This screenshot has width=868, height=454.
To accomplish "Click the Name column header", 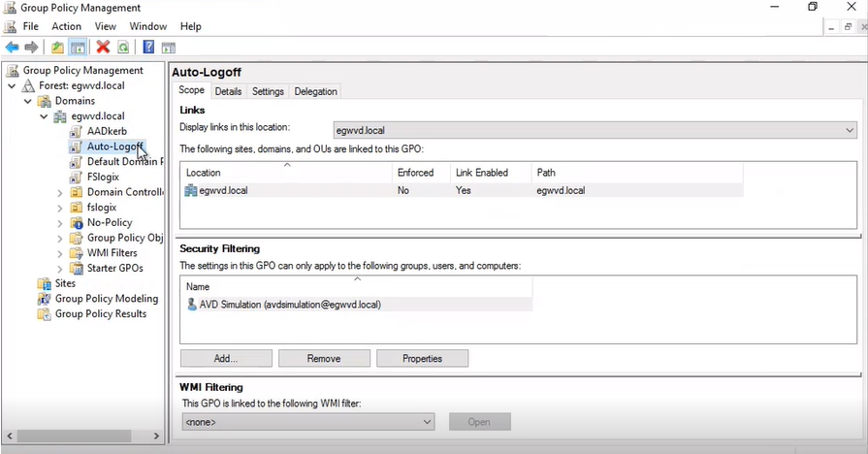I will coord(357,287).
